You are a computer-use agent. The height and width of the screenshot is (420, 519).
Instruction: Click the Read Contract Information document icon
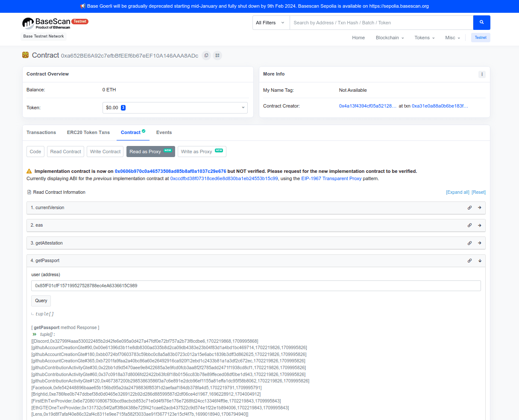29,192
